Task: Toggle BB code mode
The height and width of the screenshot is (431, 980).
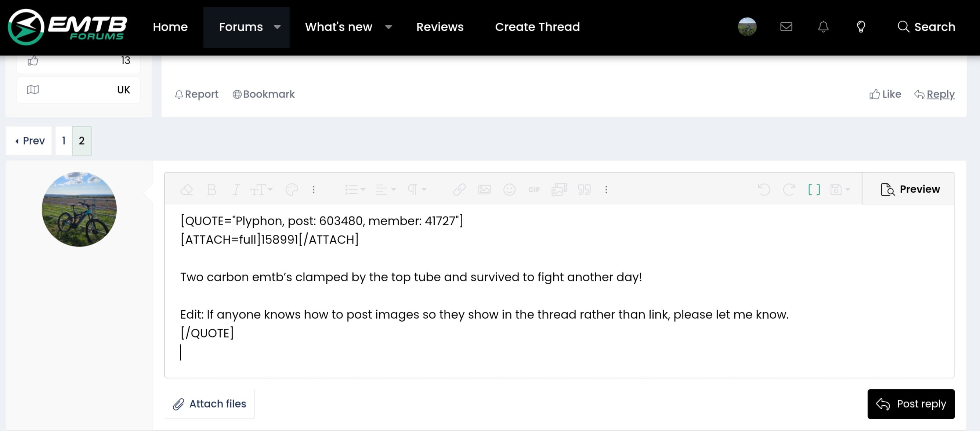Action: [x=814, y=189]
